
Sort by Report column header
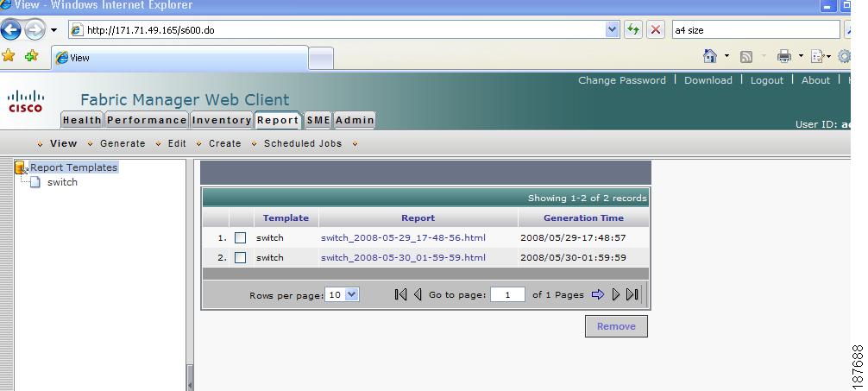coord(418,218)
